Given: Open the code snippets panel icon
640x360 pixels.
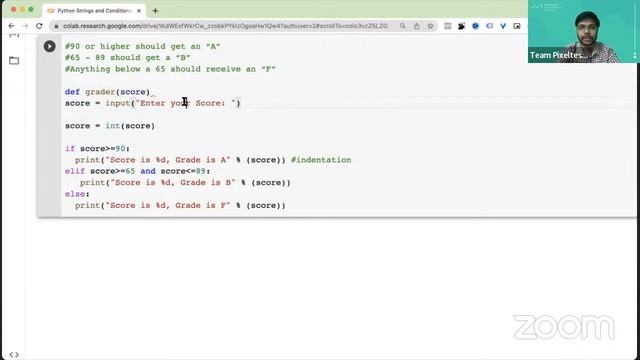Looking at the screenshot, I should tap(14, 354).
